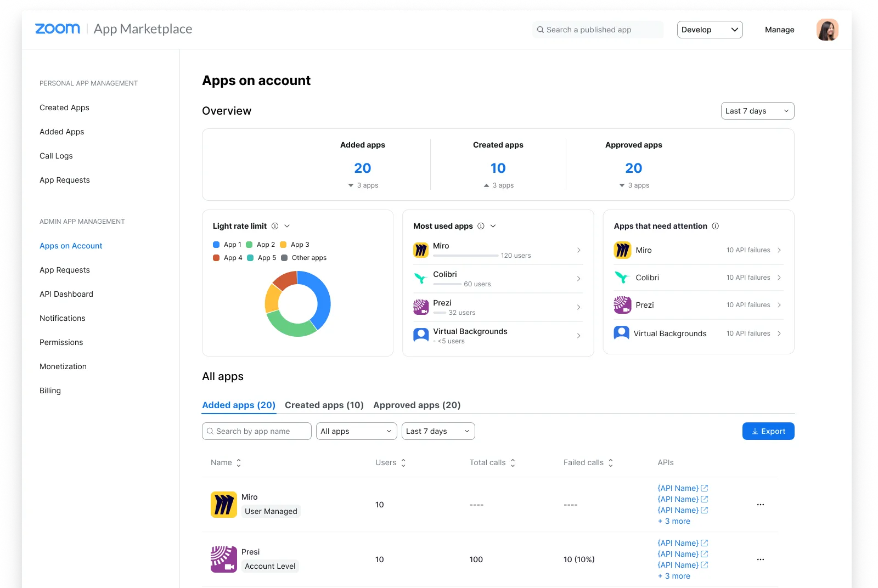878x588 pixels.
Task: Open the Overview Last 7 days dropdown
Action: [x=757, y=111]
